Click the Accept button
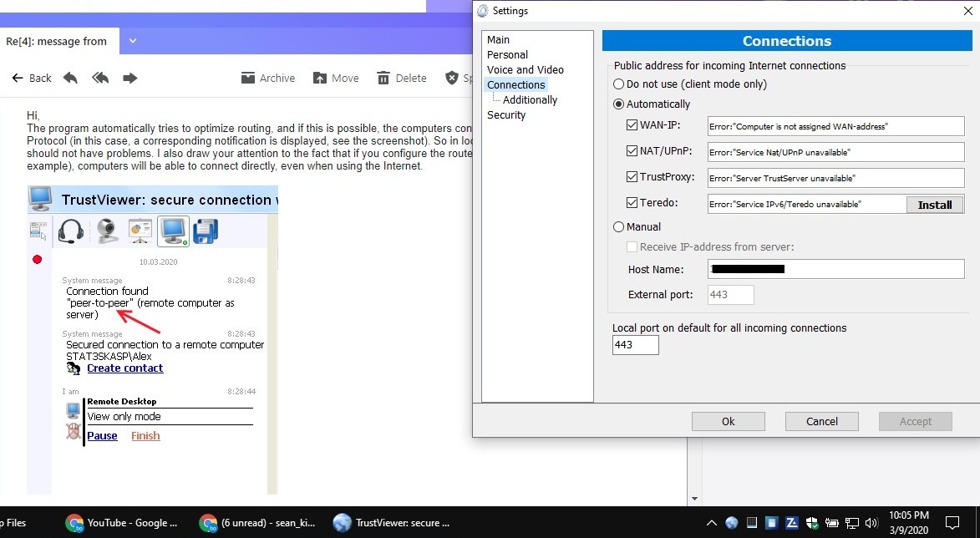 tap(916, 421)
